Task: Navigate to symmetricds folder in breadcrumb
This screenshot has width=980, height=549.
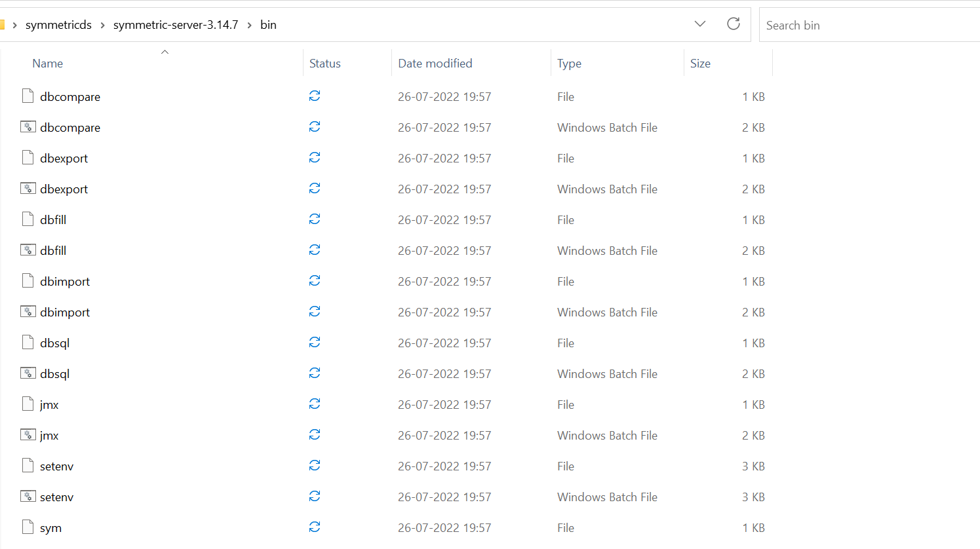Action: (x=58, y=25)
